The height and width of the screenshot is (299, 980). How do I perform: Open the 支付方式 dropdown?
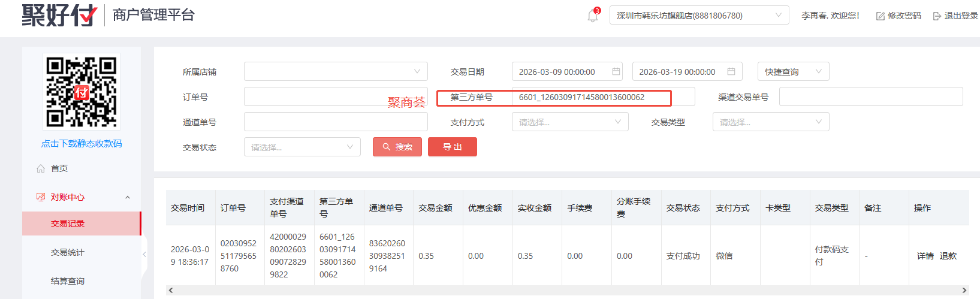[x=570, y=122]
